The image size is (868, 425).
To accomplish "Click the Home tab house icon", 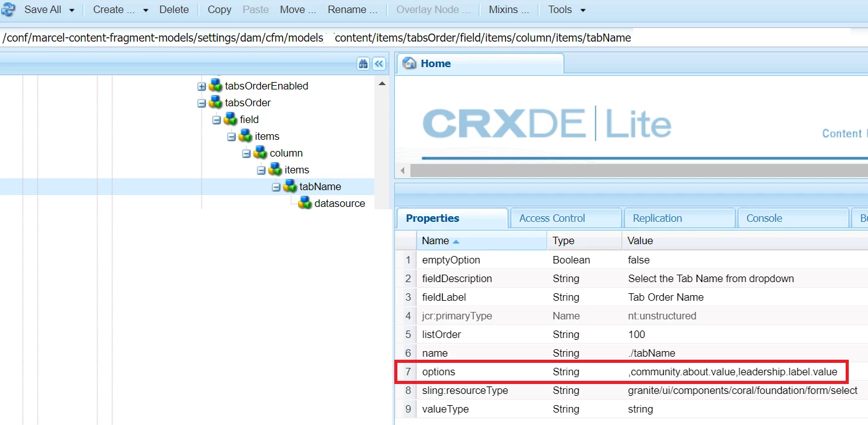I will [x=409, y=63].
